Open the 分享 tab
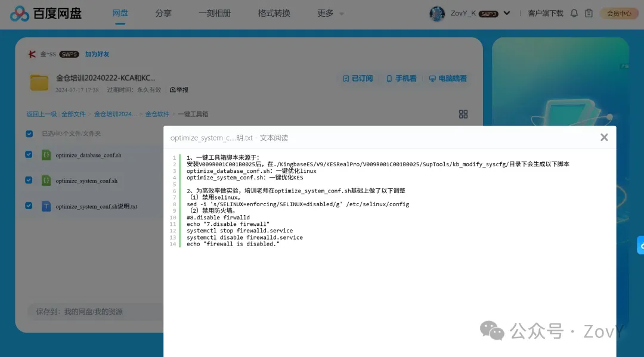This screenshot has height=357, width=644. [x=163, y=13]
